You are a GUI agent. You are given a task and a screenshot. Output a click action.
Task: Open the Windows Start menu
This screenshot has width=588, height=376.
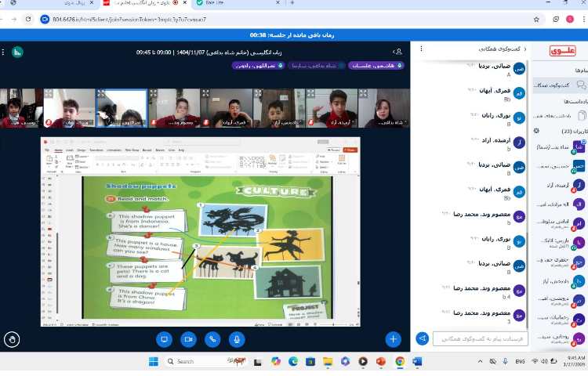(154, 361)
